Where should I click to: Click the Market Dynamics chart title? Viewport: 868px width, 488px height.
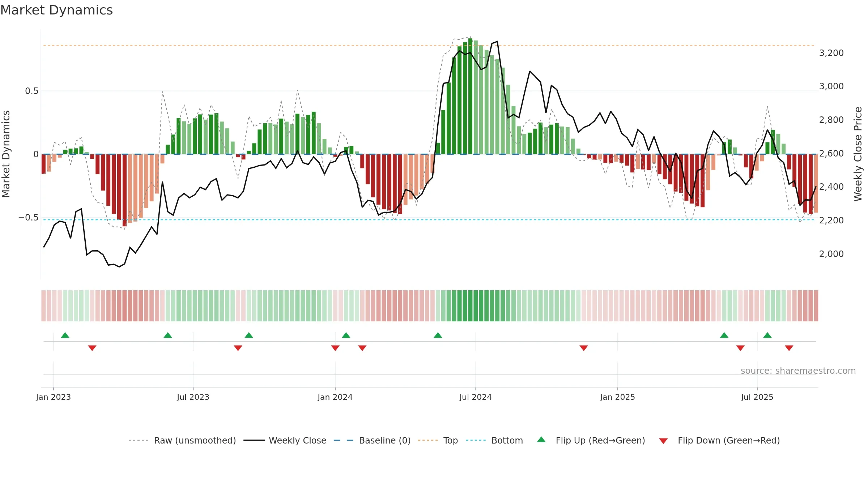click(56, 10)
